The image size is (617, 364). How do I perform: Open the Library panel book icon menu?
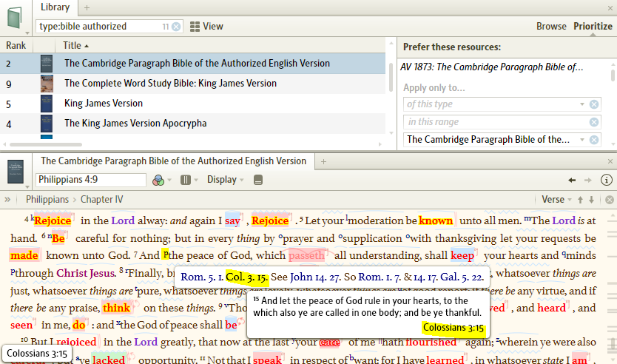click(15, 18)
